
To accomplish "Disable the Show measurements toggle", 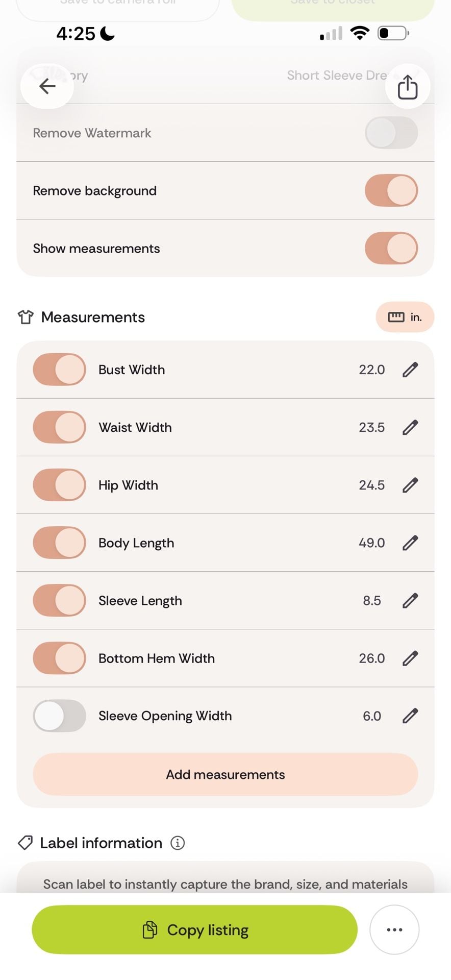I will [x=391, y=248].
